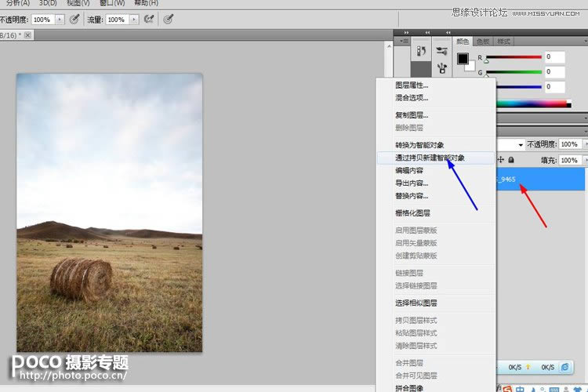This screenshot has width=588, height=392.
Task: Switch to the 色板 swatches tab
Action: coord(482,41)
